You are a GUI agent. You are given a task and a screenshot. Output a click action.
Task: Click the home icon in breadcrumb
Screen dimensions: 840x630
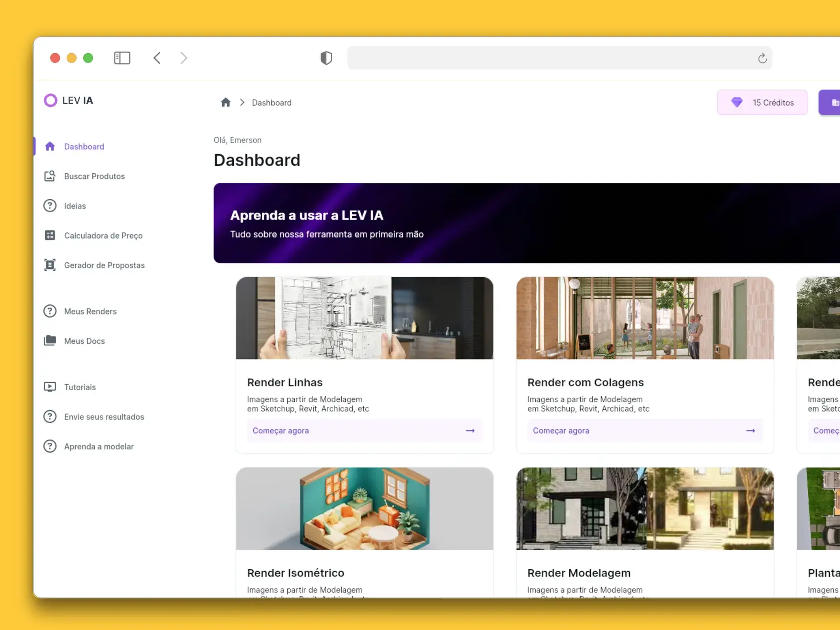(226, 102)
